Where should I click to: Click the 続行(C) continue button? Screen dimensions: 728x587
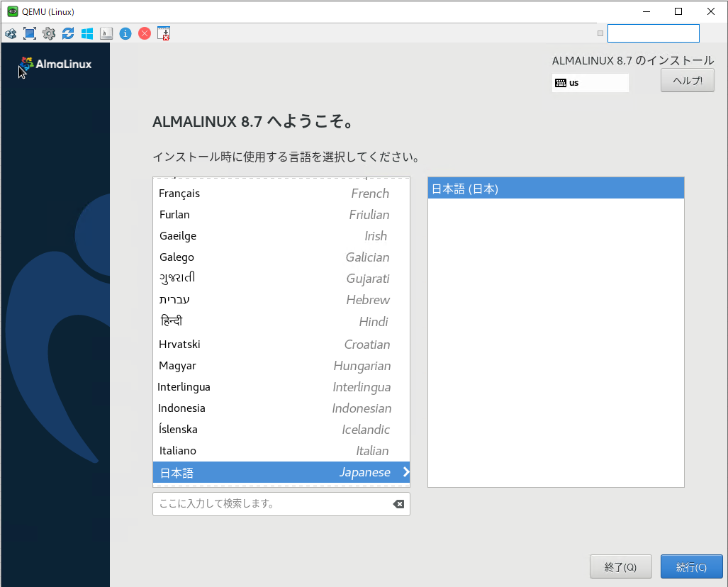click(691, 566)
